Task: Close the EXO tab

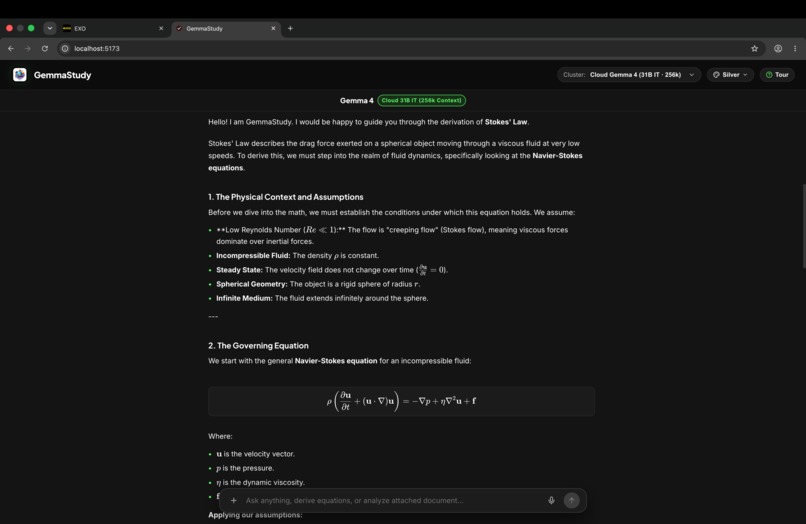Action: tap(161, 29)
